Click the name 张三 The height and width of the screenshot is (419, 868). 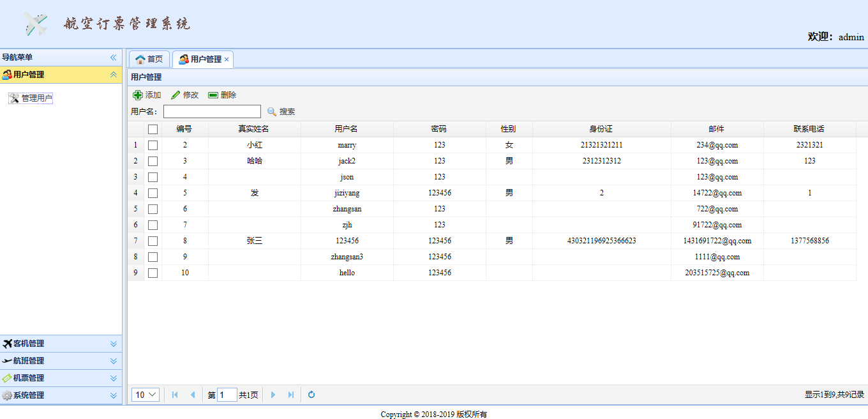[254, 241]
